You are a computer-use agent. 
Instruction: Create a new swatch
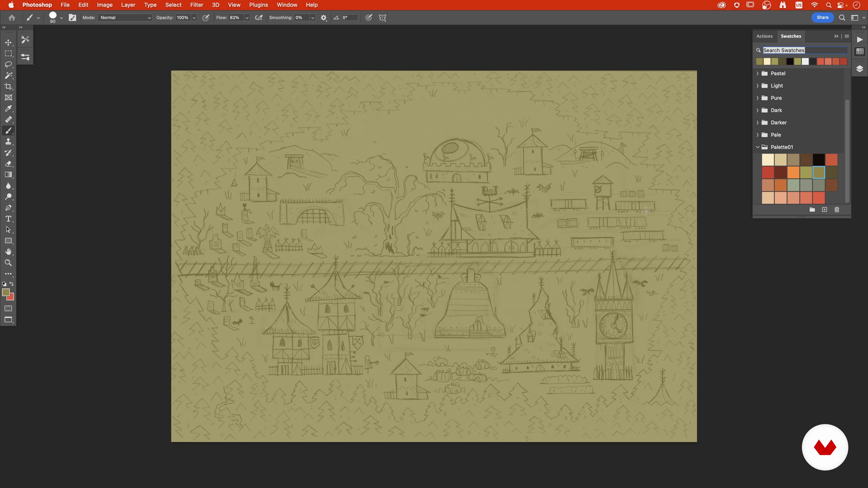825,209
